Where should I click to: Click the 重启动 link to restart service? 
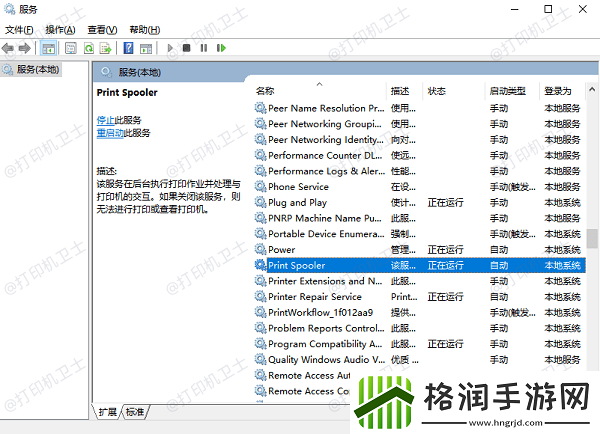pos(110,133)
